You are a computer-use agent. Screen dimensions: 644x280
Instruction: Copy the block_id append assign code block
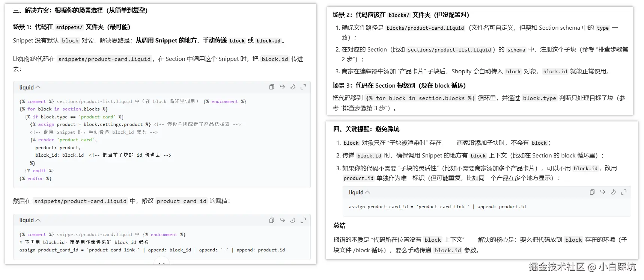[x=271, y=220]
